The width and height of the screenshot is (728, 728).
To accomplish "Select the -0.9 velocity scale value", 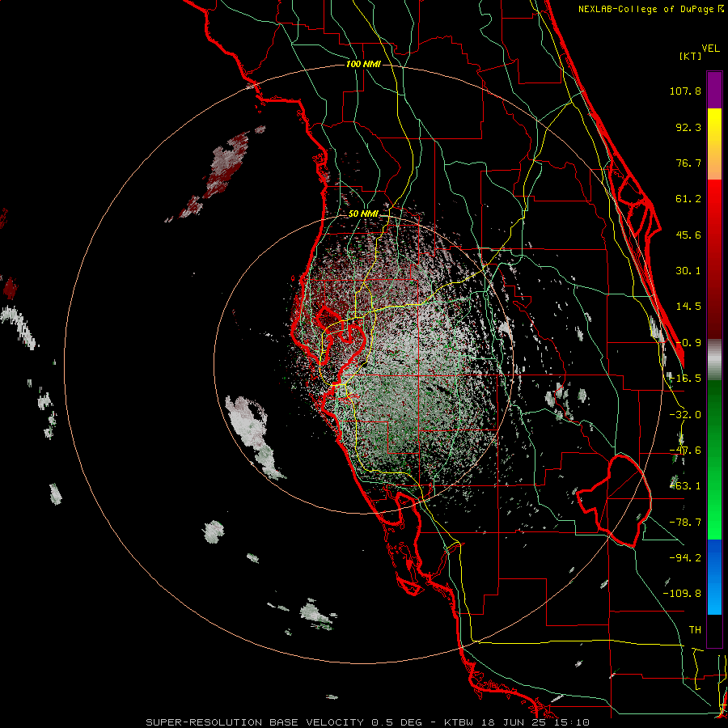I will (x=688, y=343).
